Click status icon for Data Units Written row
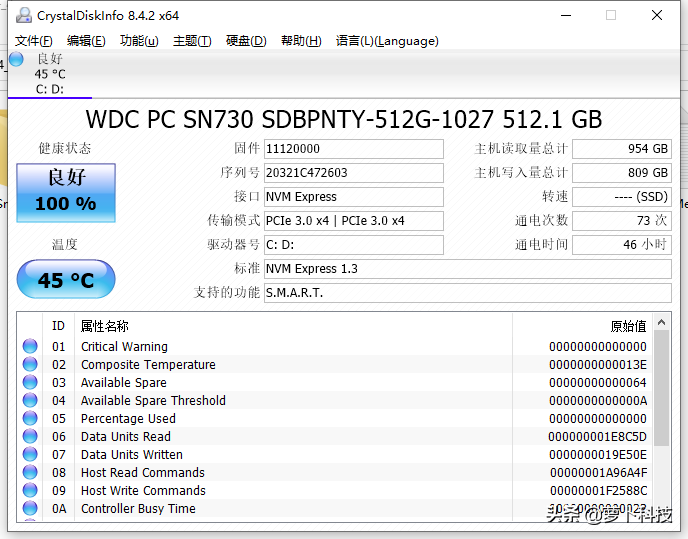 tap(30, 454)
